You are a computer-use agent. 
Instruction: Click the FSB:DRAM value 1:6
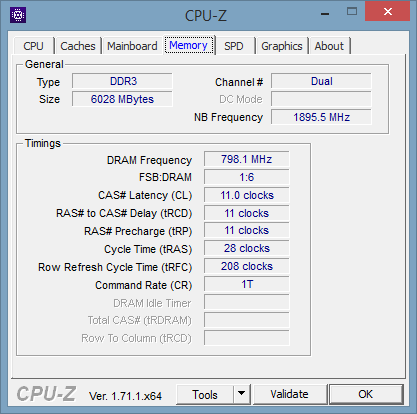pos(247,177)
